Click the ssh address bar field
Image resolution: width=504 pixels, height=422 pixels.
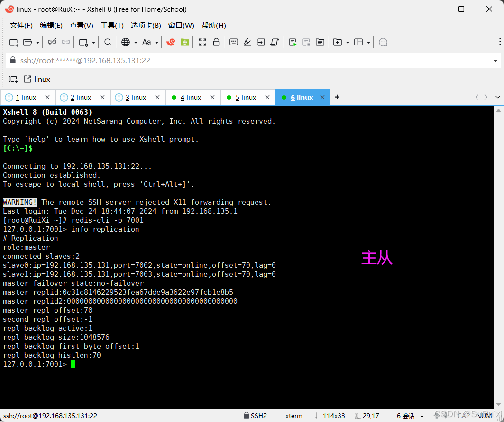(x=254, y=60)
